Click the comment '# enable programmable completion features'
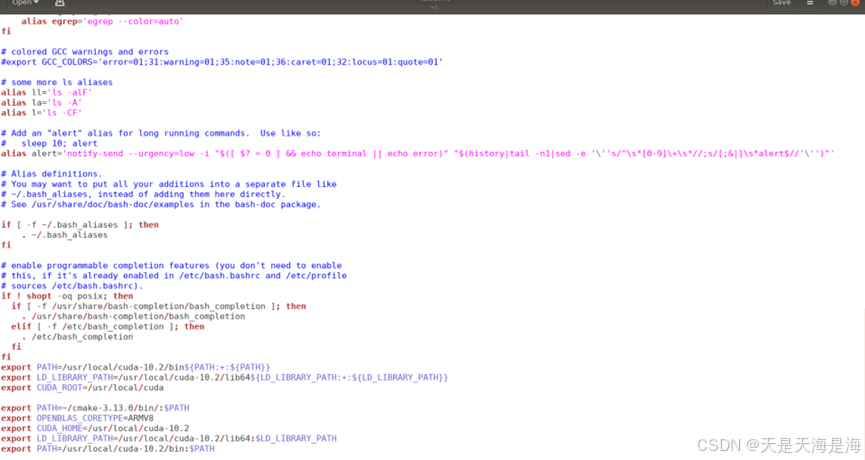This screenshot has width=865, height=460. (172, 265)
